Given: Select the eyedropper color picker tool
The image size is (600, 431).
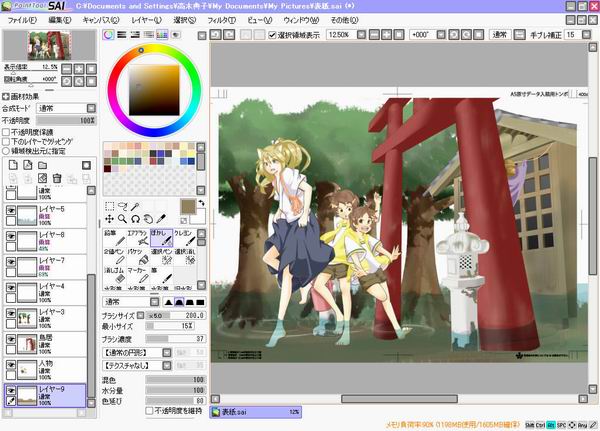Looking at the screenshot, I should (161, 219).
